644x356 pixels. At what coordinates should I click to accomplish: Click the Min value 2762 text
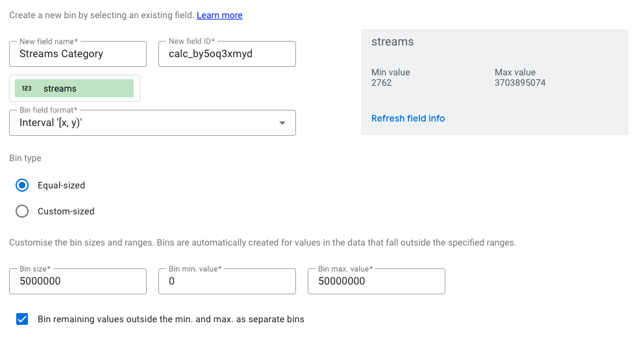click(382, 83)
